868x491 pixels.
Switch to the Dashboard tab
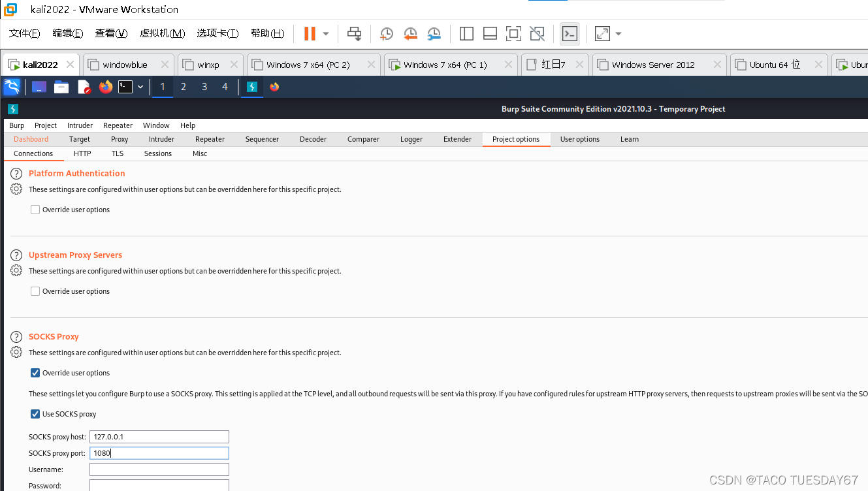pyautogui.click(x=31, y=139)
